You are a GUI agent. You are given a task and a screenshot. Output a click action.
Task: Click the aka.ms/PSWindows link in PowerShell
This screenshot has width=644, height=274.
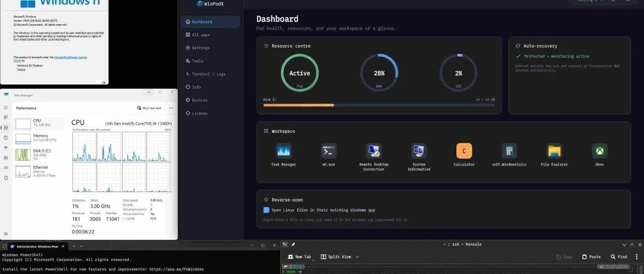176,269
